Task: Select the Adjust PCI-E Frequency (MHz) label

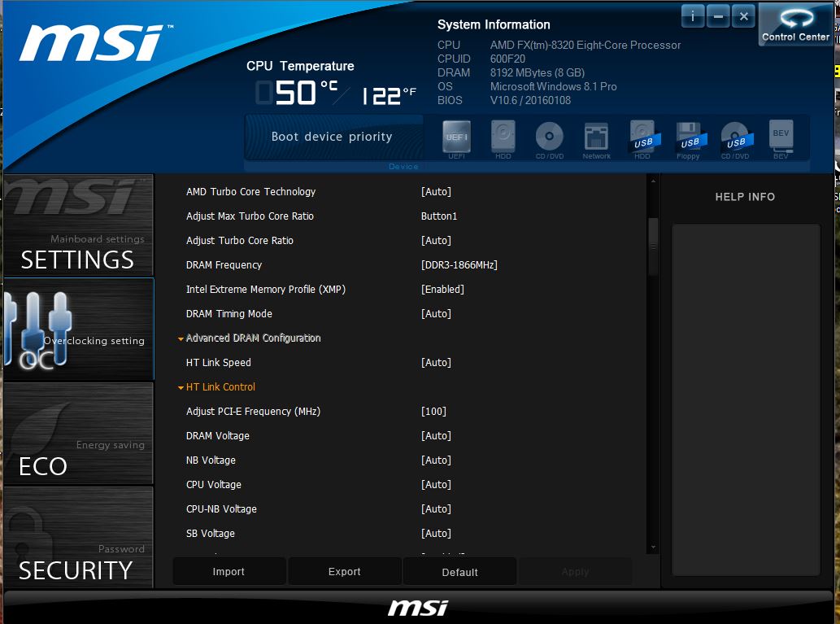Action: pos(253,411)
